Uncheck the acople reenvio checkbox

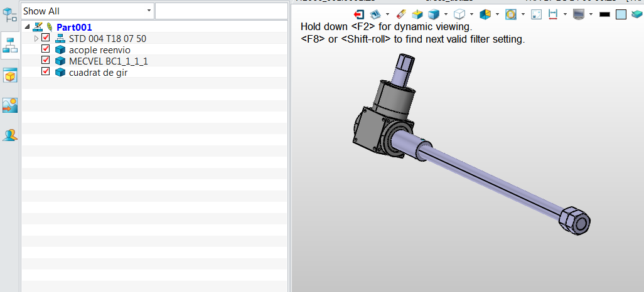[46, 49]
